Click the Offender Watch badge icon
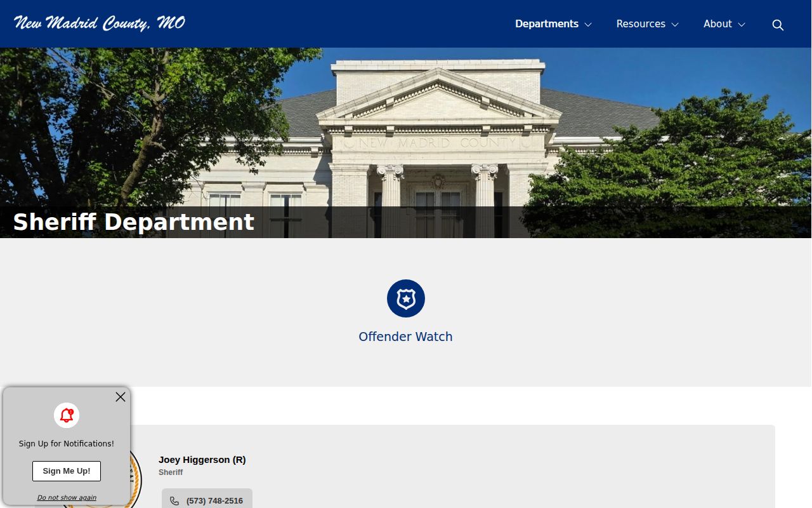This screenshot has height=508, width=812. [x=406, y=298]
